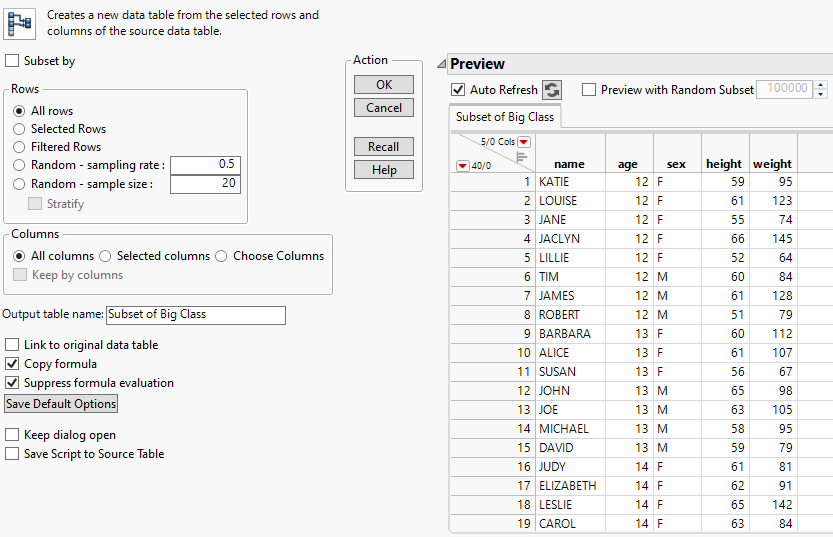This screenshot has height=537, width=833.
Task: Open the red triangle rows menu
Action: coord(462,165)
